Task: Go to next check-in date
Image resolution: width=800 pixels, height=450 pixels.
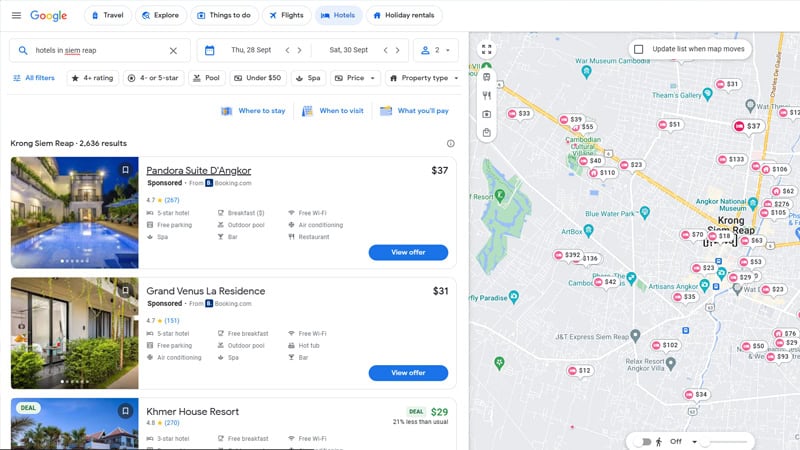Action: pos(299,50)
